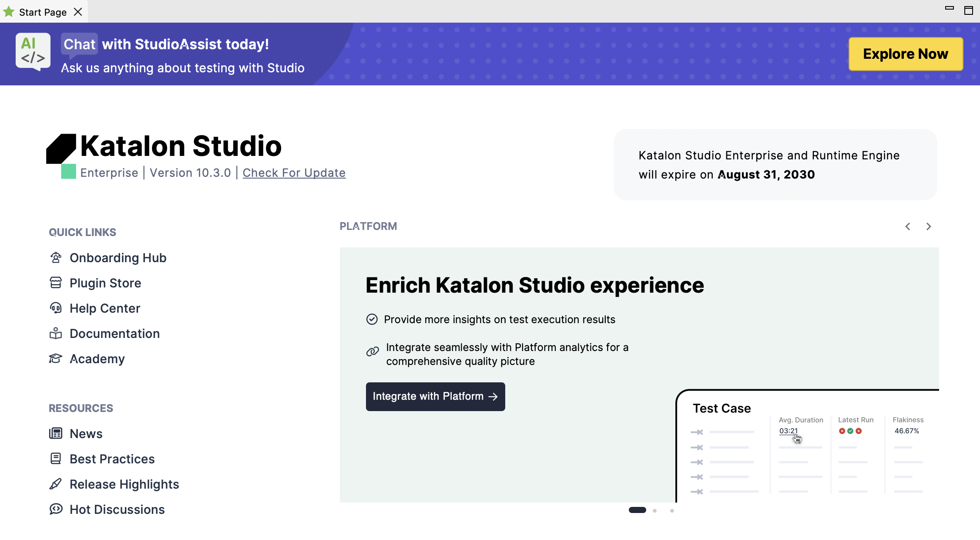
Task: Click the Release Highlights rocket icon
Action: coord(56,484)
